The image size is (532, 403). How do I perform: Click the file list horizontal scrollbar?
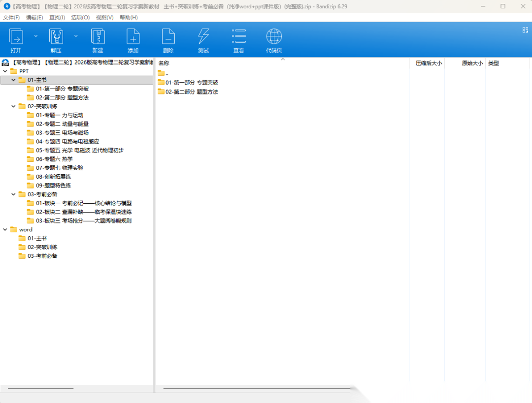256,388
